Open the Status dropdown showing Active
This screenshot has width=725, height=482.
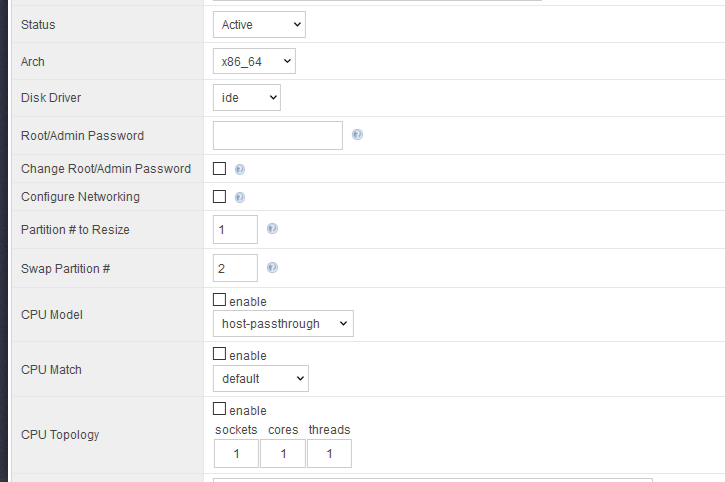point(259,25)
